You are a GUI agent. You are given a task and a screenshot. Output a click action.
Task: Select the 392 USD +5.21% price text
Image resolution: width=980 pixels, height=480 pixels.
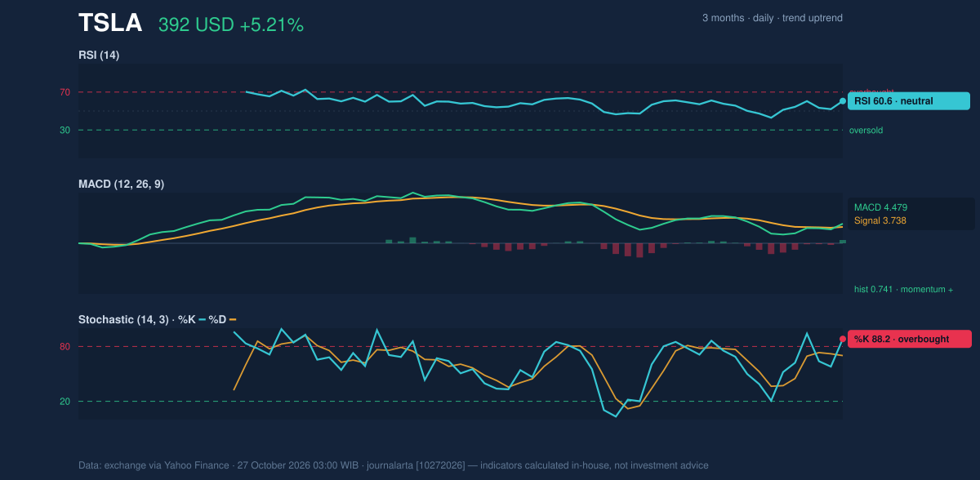[x=231, y=25]
